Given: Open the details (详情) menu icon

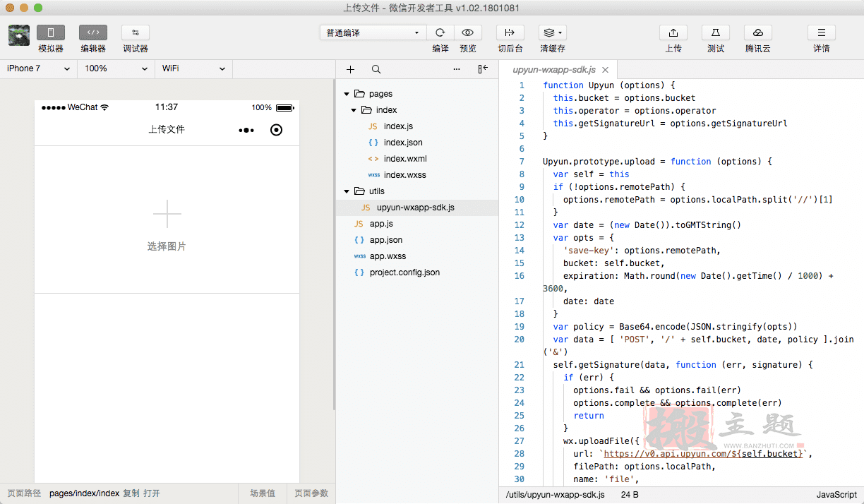Looking at the screenshot, I should [x=822, y=32].
